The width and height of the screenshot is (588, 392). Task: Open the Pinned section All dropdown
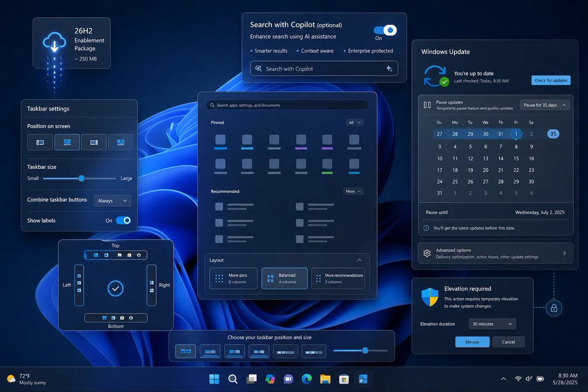pos(355,122)
